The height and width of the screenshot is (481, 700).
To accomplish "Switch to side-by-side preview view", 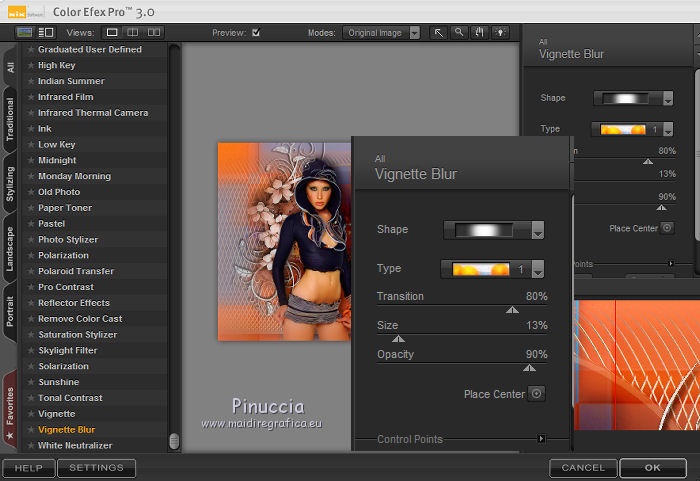I will (155, 33).
